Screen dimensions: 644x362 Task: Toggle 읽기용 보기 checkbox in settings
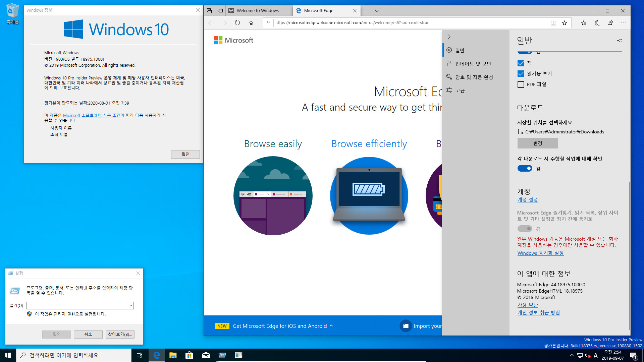[521, 73]
